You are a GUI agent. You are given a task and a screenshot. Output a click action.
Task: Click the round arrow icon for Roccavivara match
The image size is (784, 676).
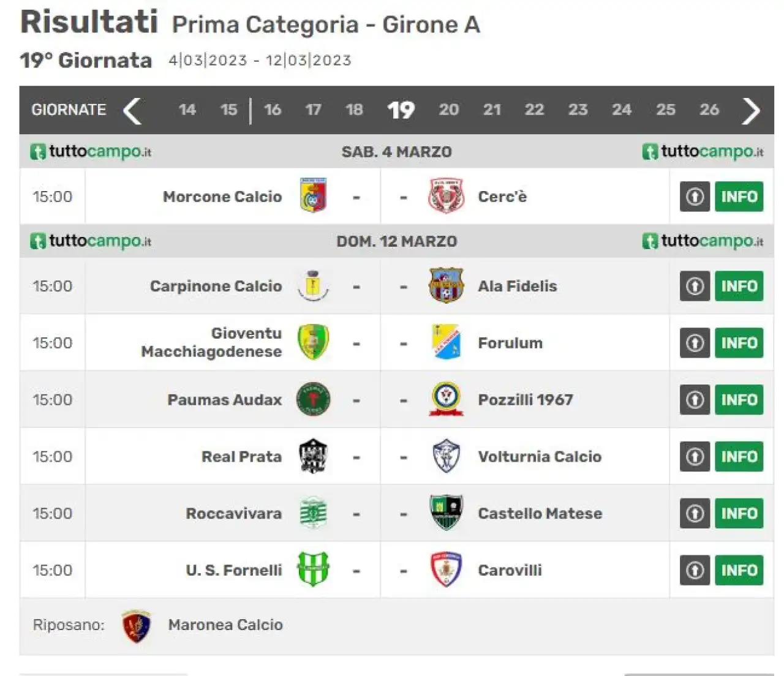coord(695,513)
